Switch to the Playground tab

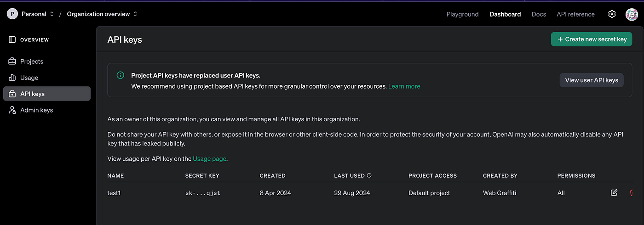462,14
